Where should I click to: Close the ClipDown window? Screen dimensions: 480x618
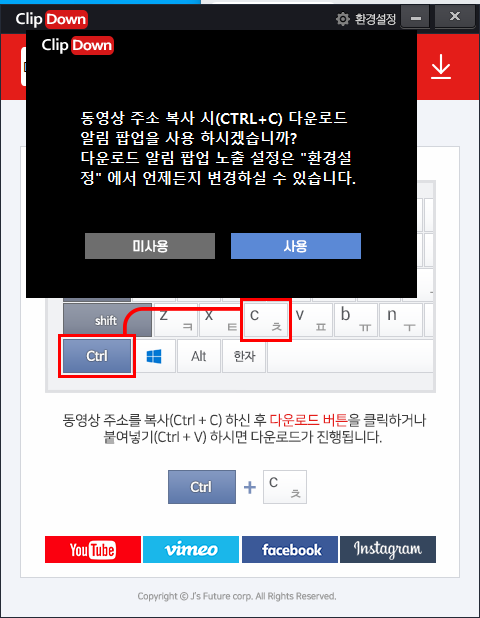pos(455,17)
